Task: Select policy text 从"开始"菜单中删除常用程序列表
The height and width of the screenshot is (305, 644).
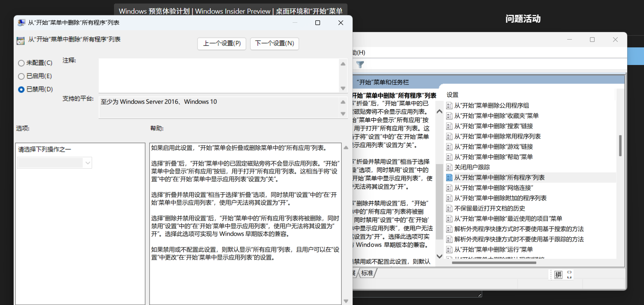Action: tap(497, 136)
